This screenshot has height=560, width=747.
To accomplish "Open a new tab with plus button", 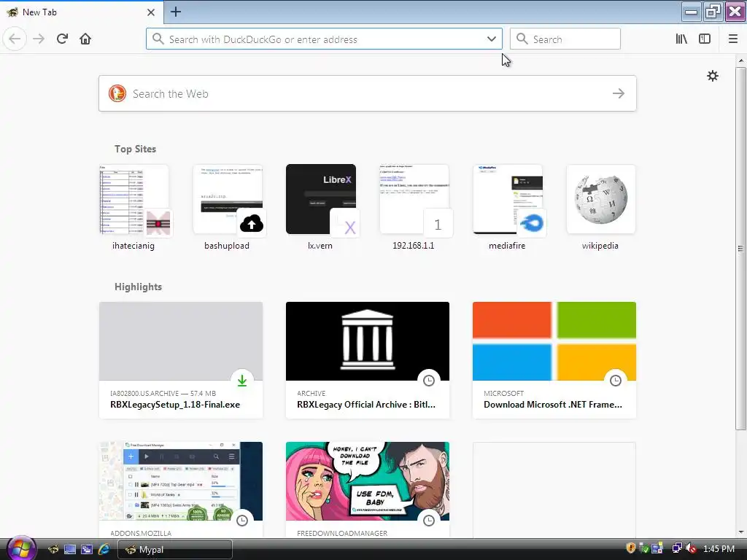I will (x=175, y=12).
